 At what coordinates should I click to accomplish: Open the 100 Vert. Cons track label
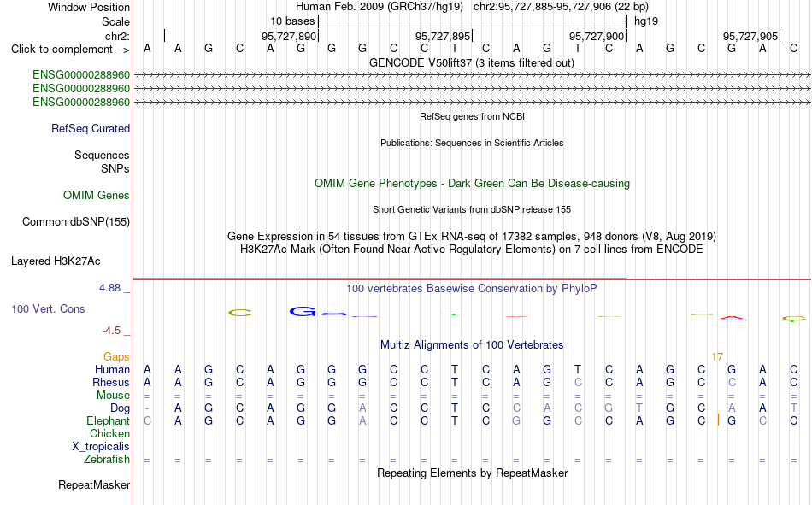(x=48, y=308)
